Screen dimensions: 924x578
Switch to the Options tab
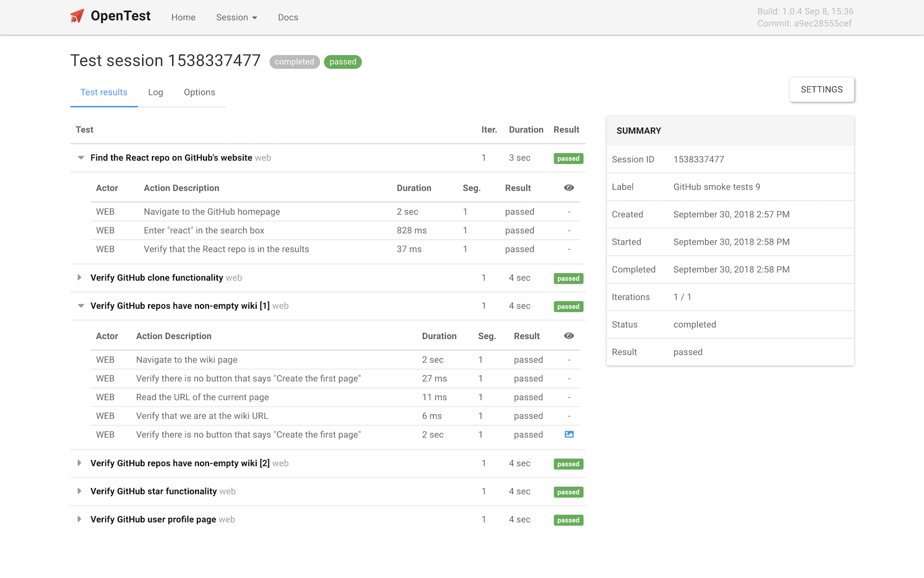click(199, 92)
